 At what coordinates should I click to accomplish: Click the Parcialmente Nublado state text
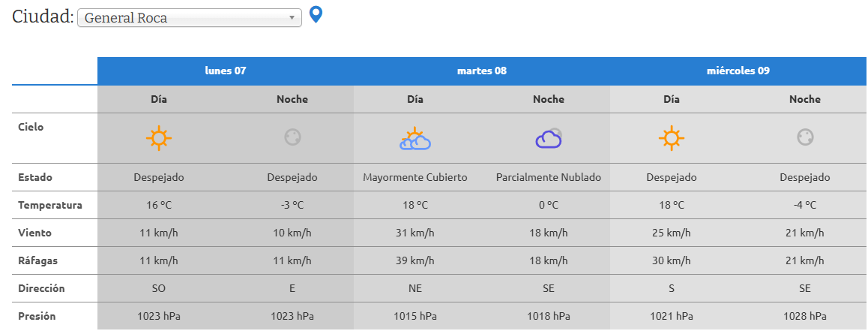[549, 178]
